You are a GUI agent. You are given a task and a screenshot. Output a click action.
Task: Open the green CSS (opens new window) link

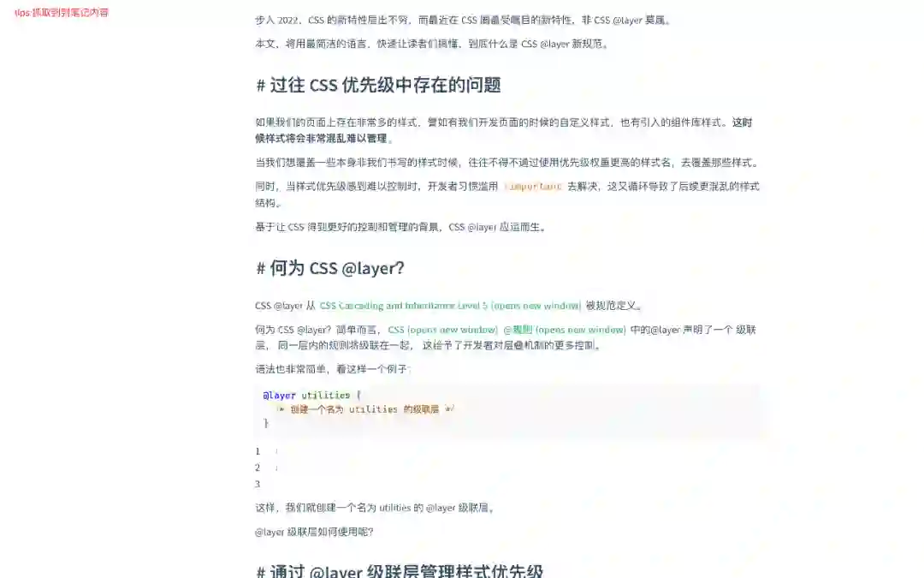pyautogui.click(x=442, y=330)
